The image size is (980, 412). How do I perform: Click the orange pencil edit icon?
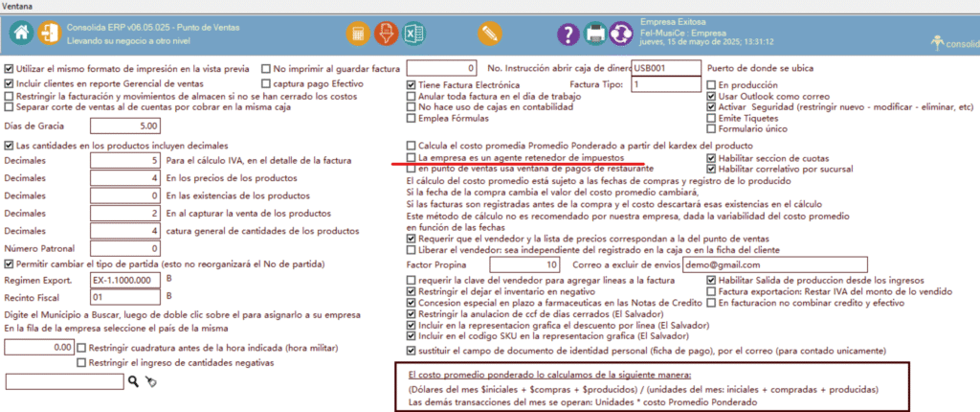(x=488, y=34)
